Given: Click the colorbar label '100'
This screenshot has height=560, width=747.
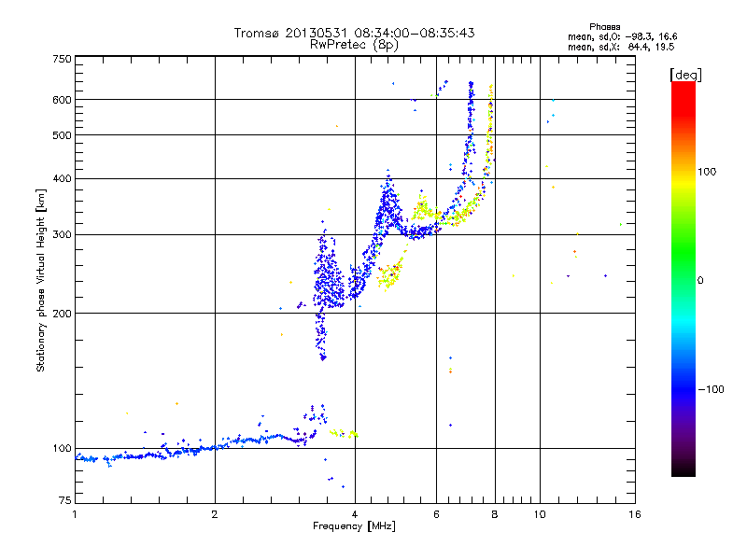Looking at the screenshot, I should tap(707, 172).
